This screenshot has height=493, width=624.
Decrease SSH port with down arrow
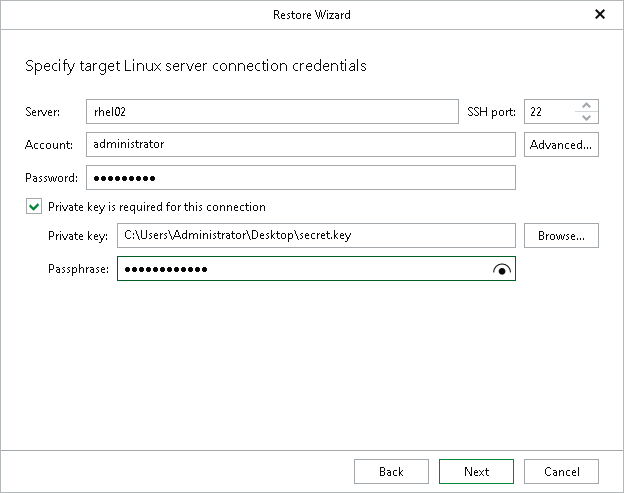[x=586, y=117]
